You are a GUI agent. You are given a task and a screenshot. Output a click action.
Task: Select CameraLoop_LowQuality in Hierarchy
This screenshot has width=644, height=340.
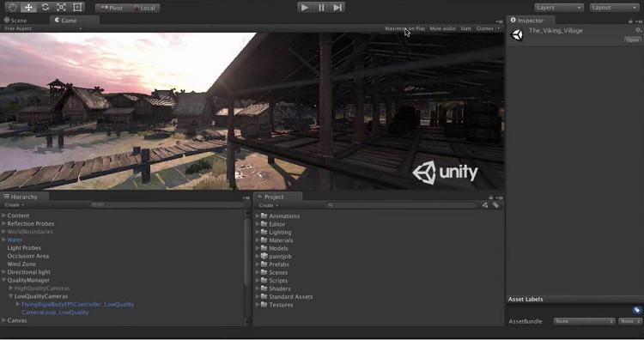55,312
